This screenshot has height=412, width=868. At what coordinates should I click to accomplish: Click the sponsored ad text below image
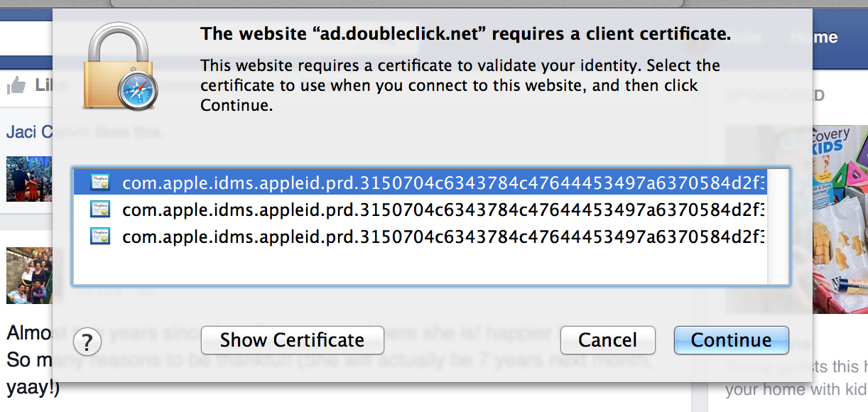coord(796,378)
